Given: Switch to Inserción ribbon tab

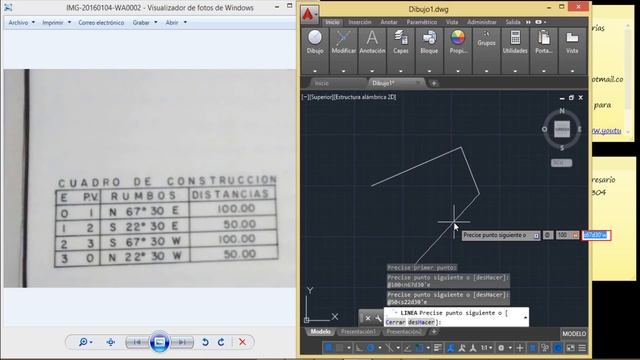Looking at the screenshot, I should click(x=360, y=22).
